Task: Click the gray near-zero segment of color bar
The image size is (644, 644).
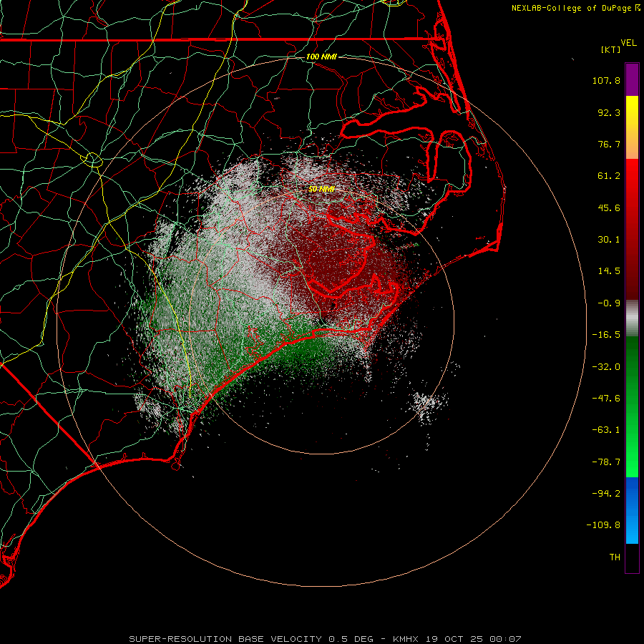Action: pyautogui.click(x=632, y=318)
